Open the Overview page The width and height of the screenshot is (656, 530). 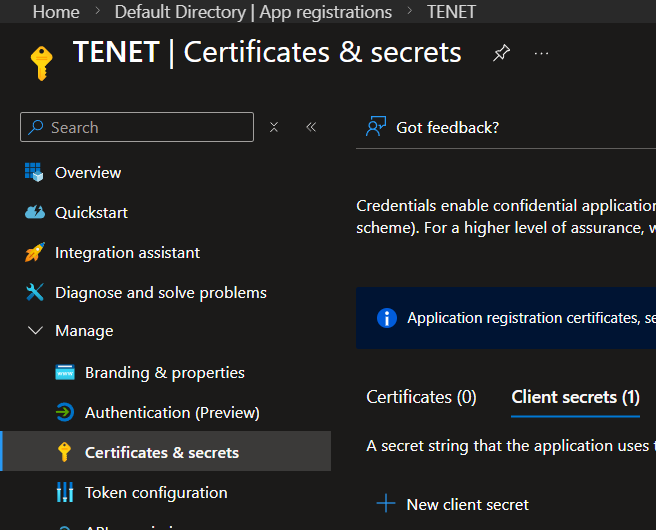click(x=88, y=173)
